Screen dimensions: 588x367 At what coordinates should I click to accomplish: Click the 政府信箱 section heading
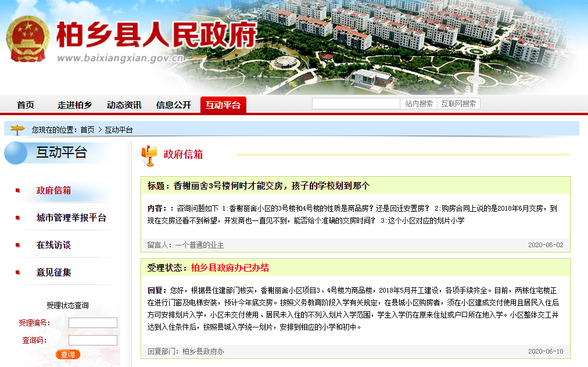[x=183, y=154]
